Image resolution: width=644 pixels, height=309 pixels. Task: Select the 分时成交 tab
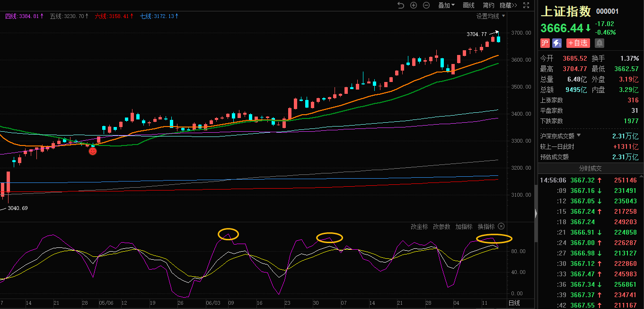pos(591,168)
